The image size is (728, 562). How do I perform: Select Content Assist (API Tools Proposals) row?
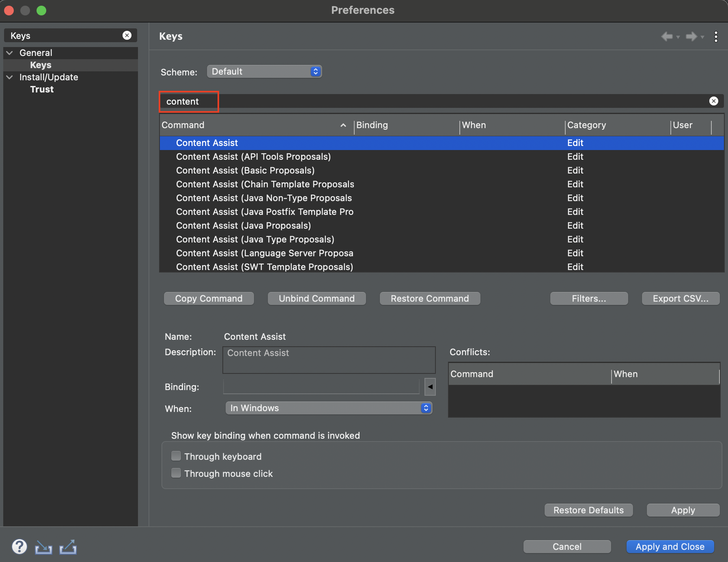click(x=442, y=157)
